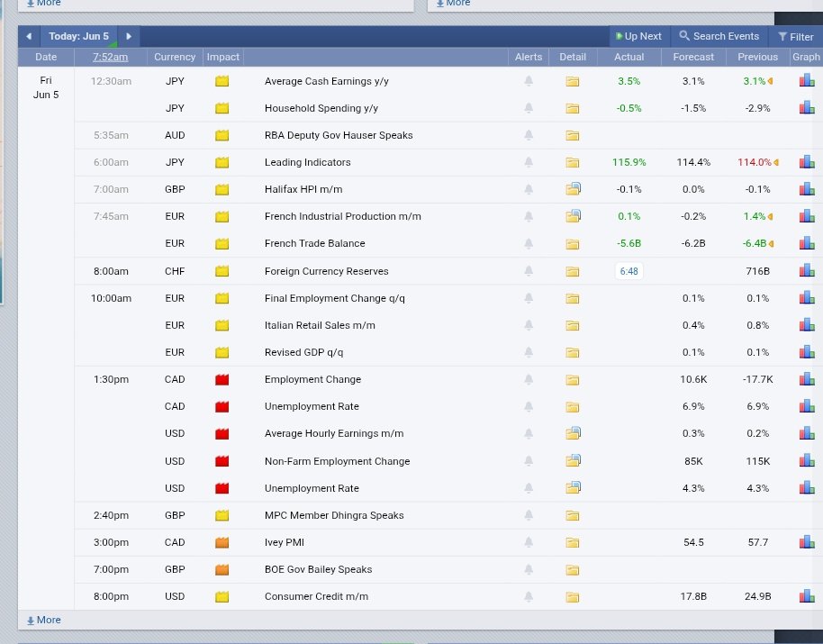The width and height of the screenshot is (823, 644).
Task: Click orange impact icon for BOE Gov Bailey Speaks
Action: (x=222, y=569)
